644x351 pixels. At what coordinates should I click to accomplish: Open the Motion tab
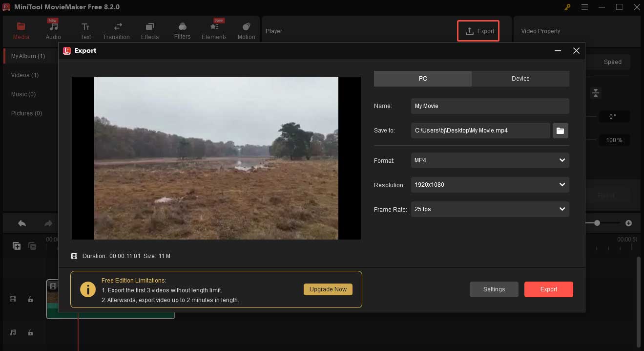(x=246, y=31)
